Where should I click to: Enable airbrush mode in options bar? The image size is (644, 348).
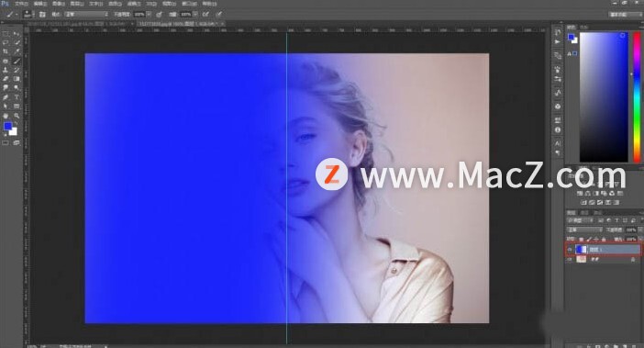pos(205,15)
